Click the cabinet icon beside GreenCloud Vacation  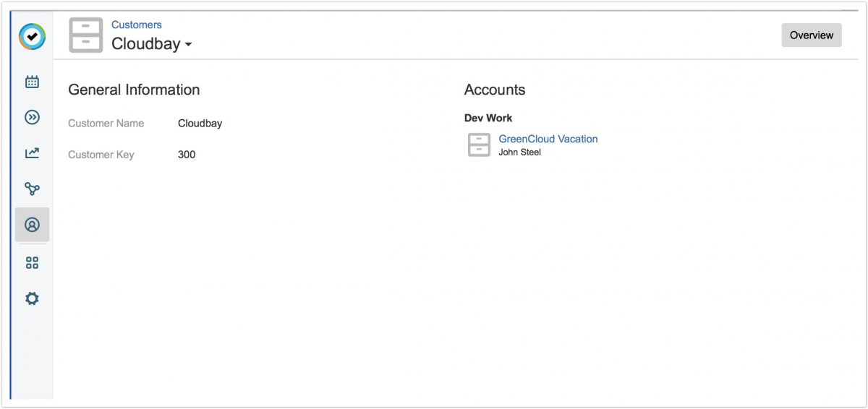[479, 145]
